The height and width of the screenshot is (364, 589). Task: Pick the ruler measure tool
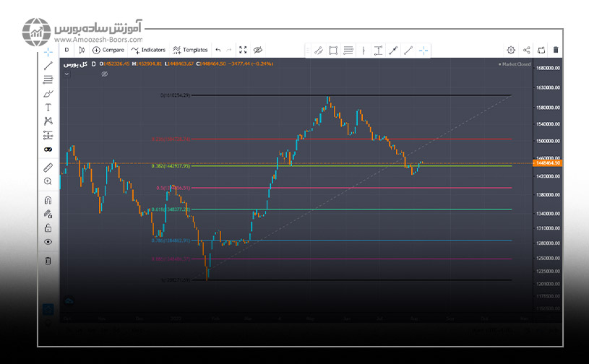point(48,167)
